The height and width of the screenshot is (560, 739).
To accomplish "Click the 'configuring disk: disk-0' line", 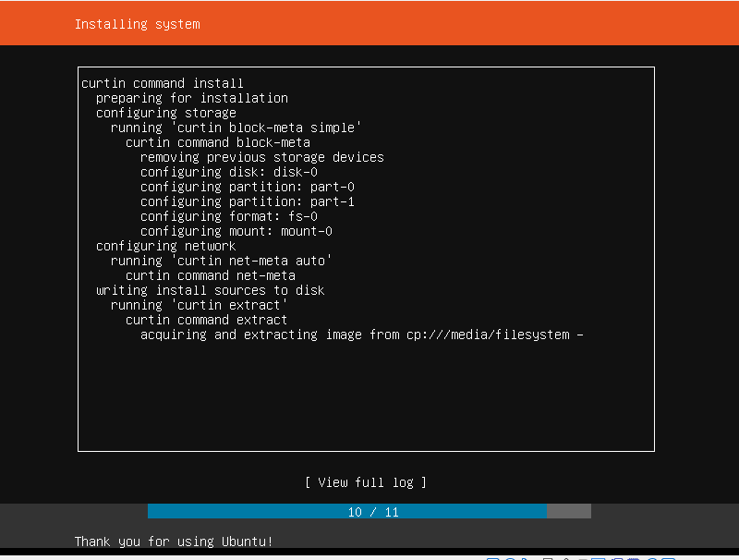I will [229, 172].
